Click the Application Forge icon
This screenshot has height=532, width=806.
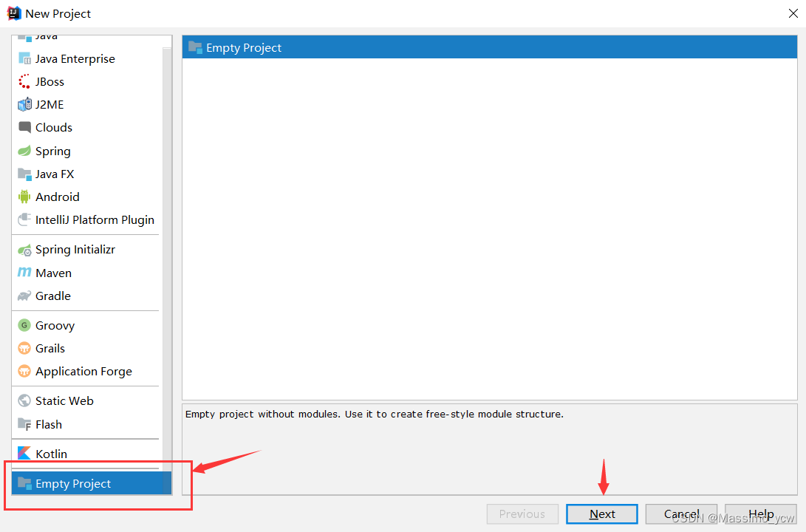pyautogui.click(x=24, y=371)
